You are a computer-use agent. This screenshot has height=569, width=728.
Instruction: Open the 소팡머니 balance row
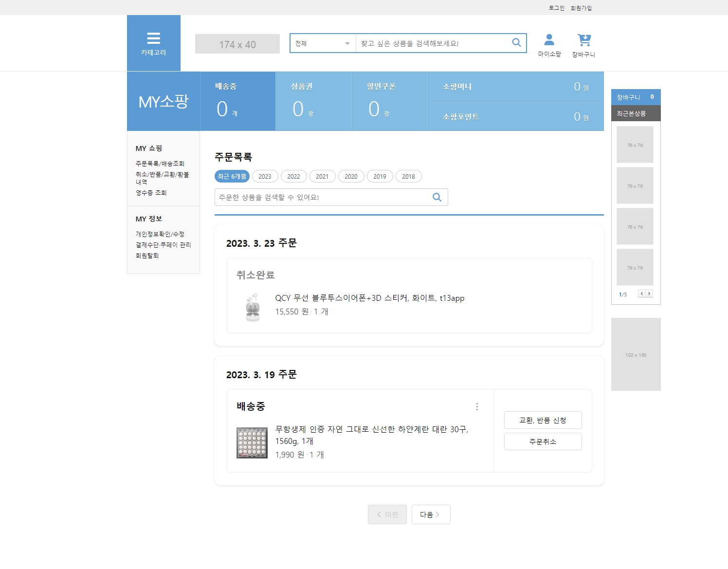(x=516, y=87)
